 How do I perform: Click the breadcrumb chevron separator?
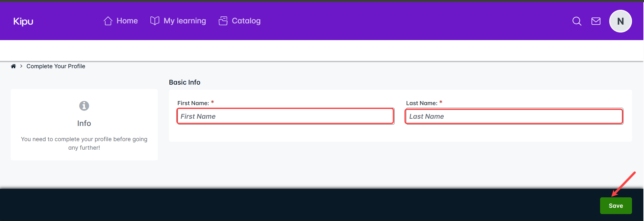(x=21, y=66)
